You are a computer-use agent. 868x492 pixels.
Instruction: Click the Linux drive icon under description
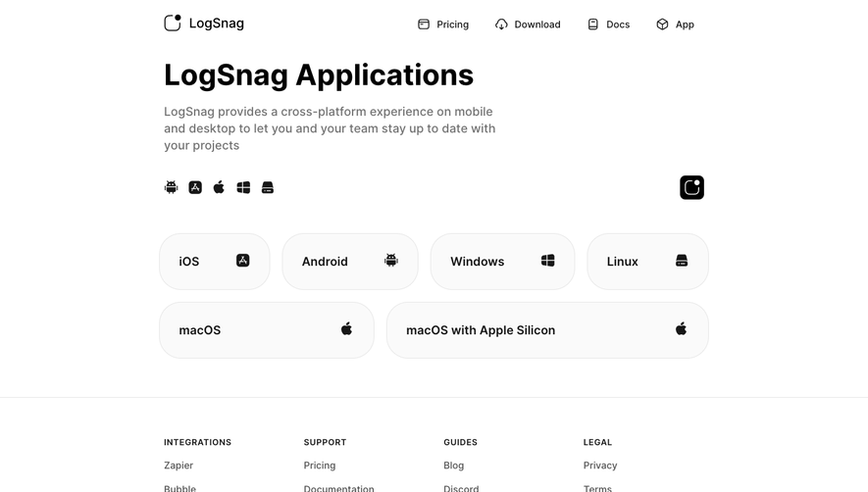[268, 187]
